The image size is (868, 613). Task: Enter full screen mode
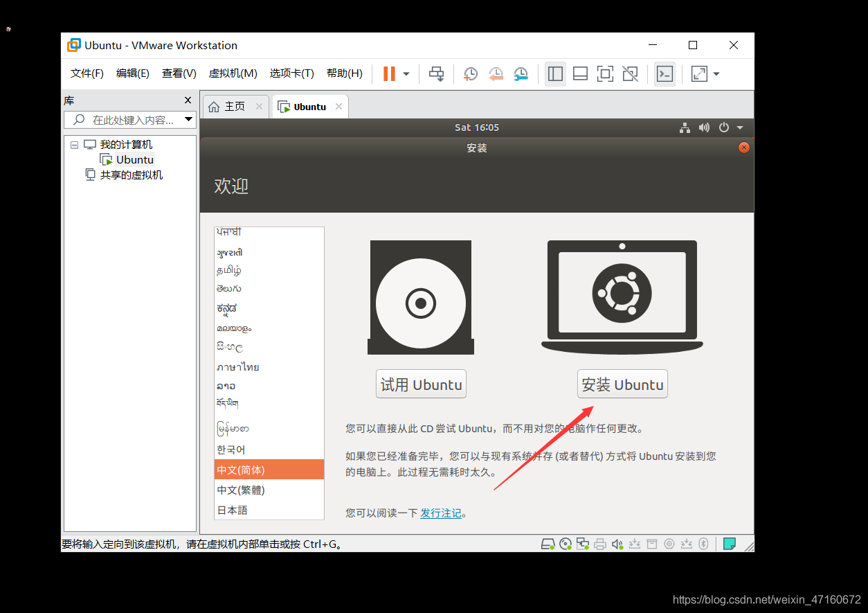pyautogui.click(x=605, y=73)
